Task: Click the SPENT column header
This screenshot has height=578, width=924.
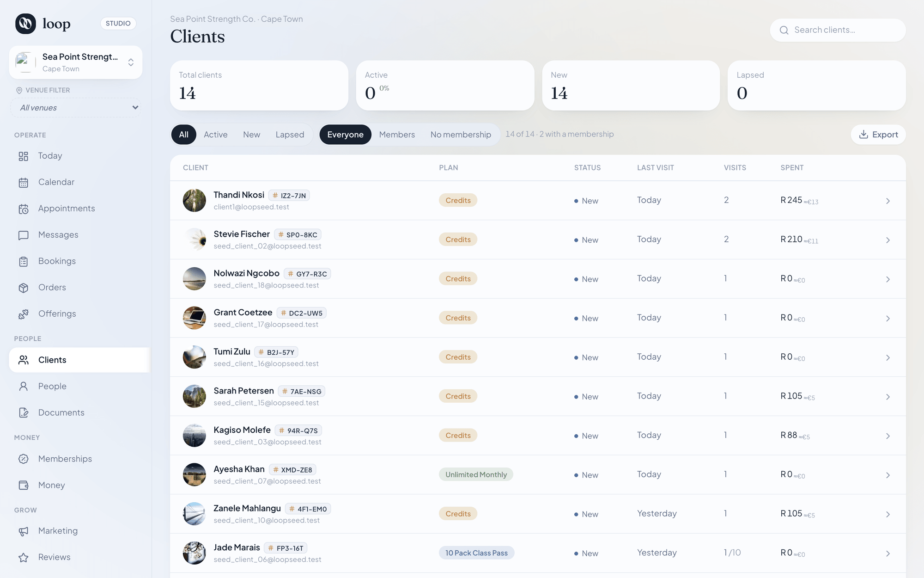Action: click(x=792, y=168)
